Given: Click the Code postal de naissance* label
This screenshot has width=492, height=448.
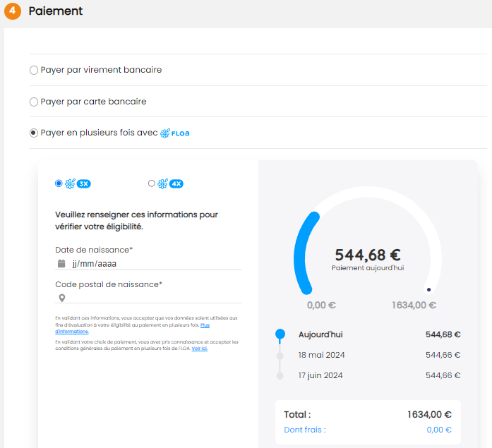Looking at the screenshot, I should [x=109, y=284].
